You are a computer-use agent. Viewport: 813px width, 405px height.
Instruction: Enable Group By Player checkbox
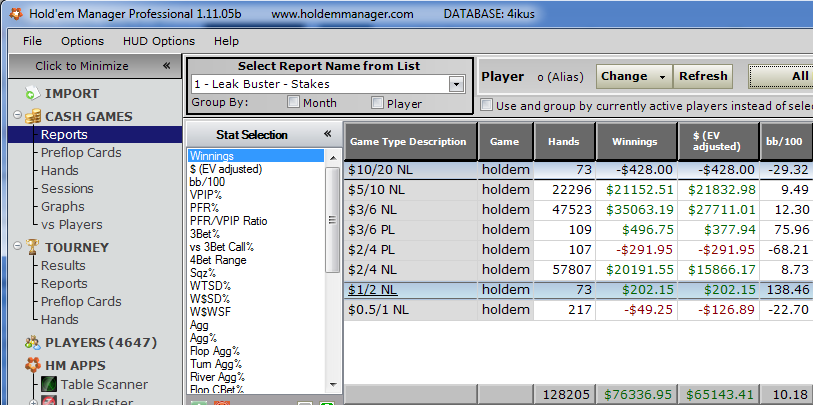pos(377,103)
